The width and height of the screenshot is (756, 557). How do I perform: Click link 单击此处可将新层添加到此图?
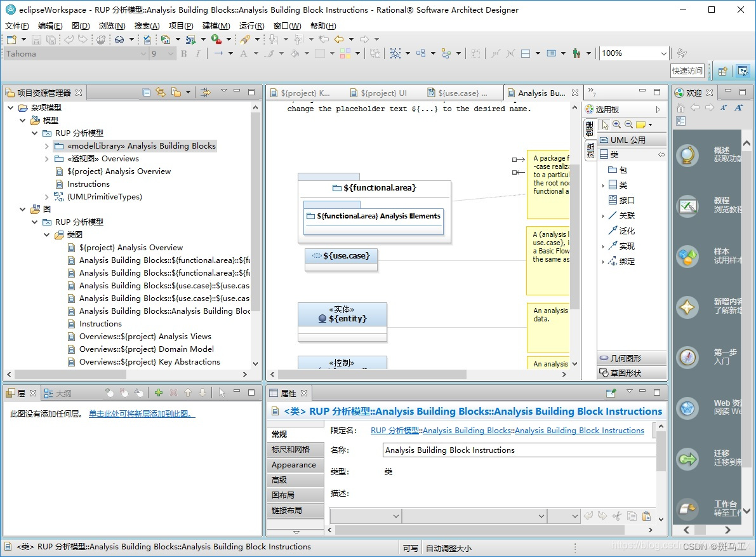(142, 413)
